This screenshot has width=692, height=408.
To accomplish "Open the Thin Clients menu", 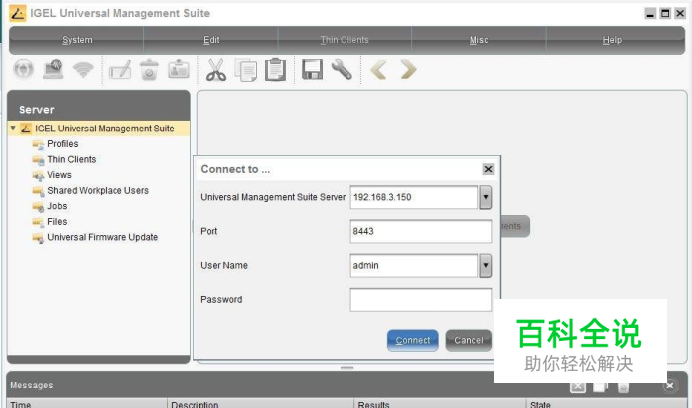I will point(345,40).
